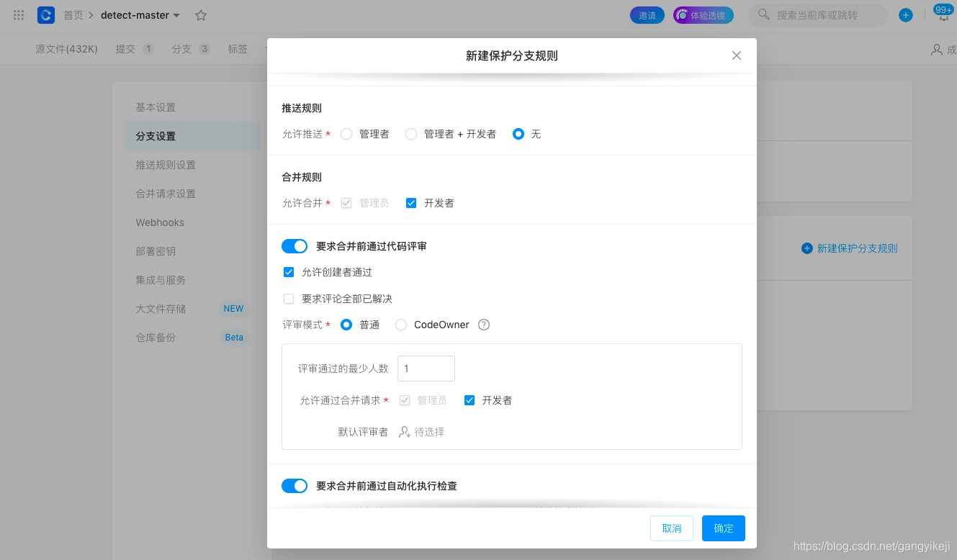
Task: Click the search magnifier icon
Action: tap(763, 14)
